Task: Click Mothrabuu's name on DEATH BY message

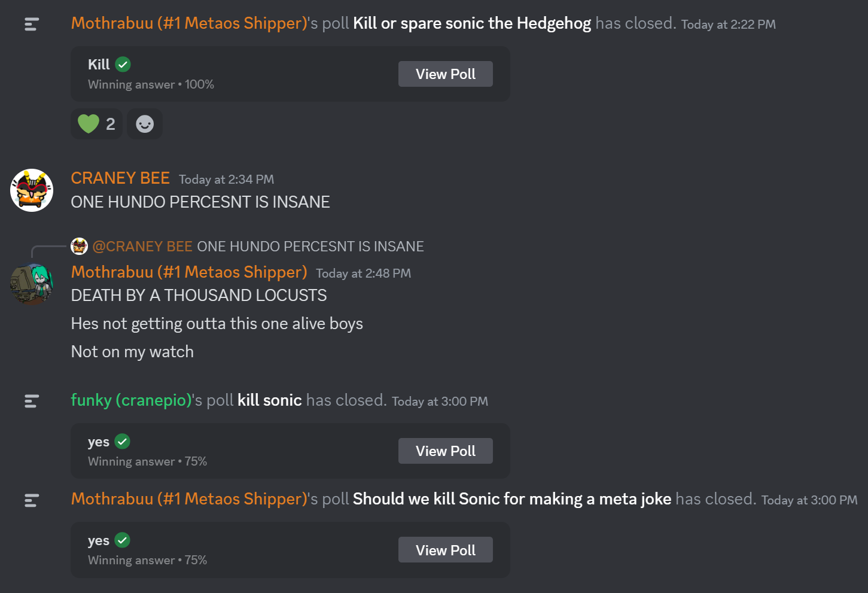Action: 189,272
